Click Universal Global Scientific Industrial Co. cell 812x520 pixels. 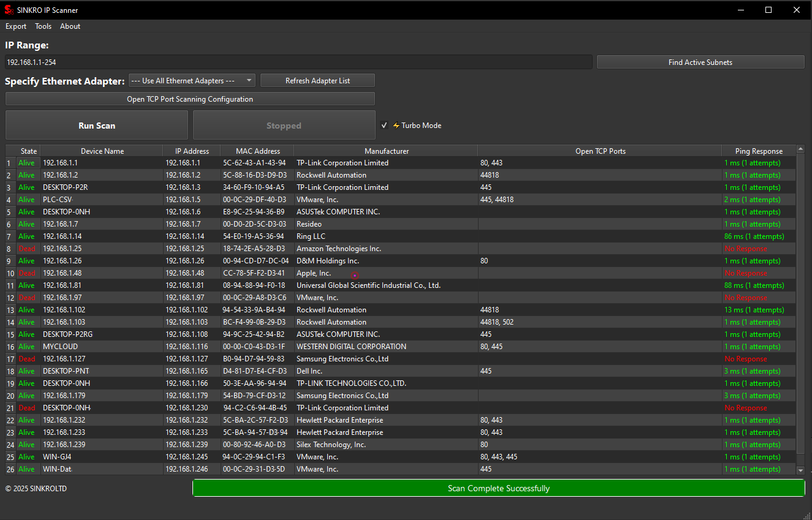click(x=368, y=285)
